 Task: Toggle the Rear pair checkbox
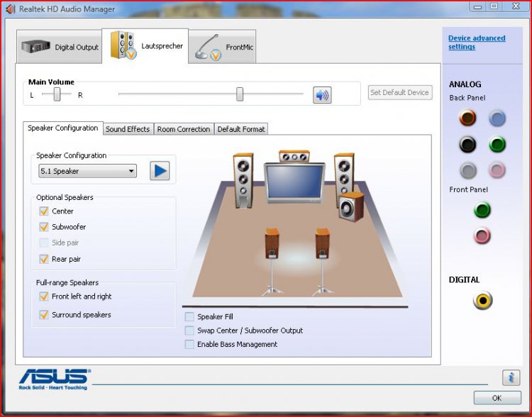coord(44,259)
